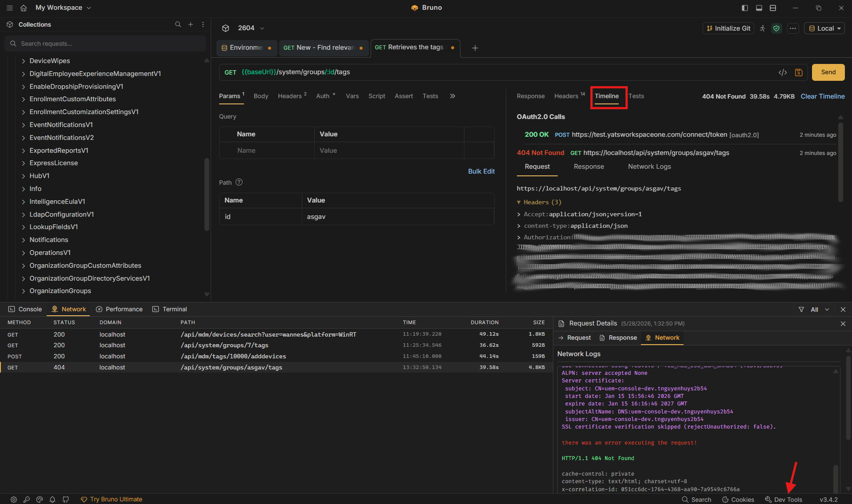This screenshot has height=504, width=852.
Task: Switch to the Body tab
Action: (x=261, y=96)
